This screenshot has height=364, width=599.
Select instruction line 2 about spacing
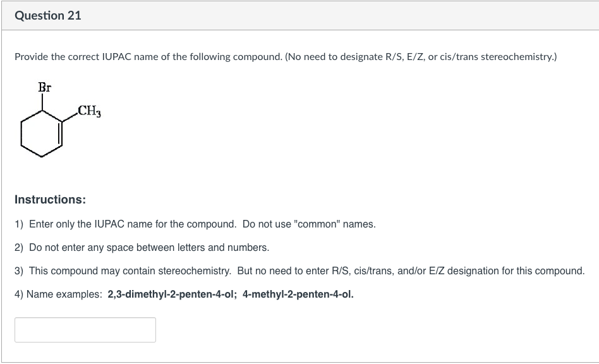pyautogui.click(x=142, y=247)
